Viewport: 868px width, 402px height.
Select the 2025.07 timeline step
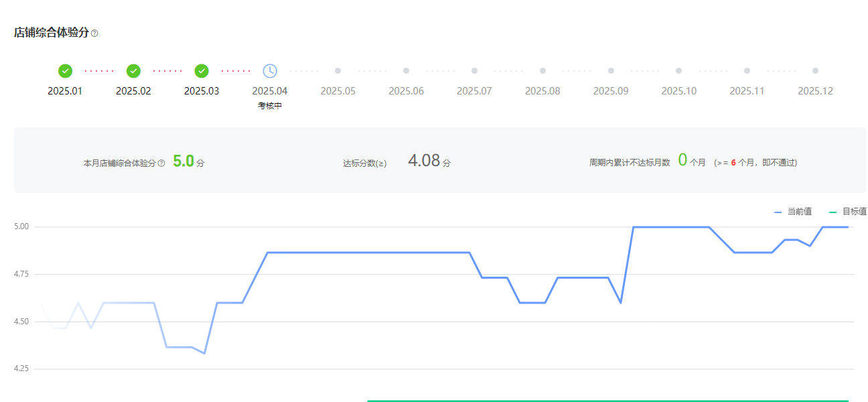(x=474, y=70)
